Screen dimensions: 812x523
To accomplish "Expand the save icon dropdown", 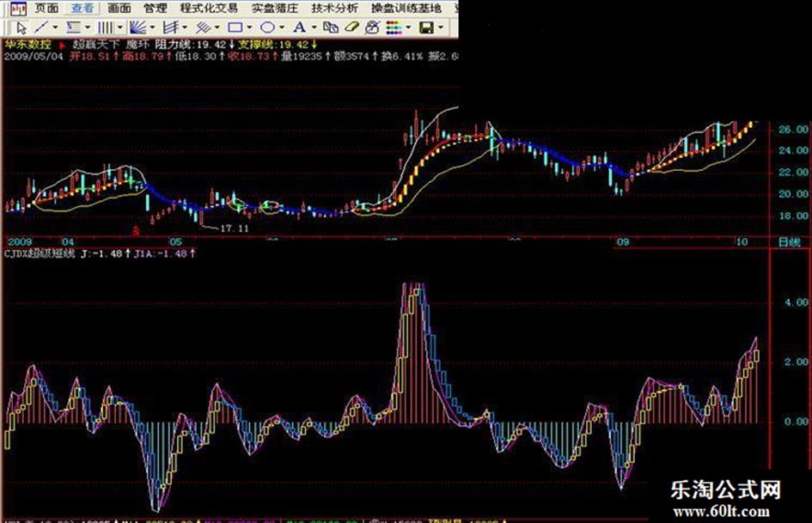I will (441, 28).
